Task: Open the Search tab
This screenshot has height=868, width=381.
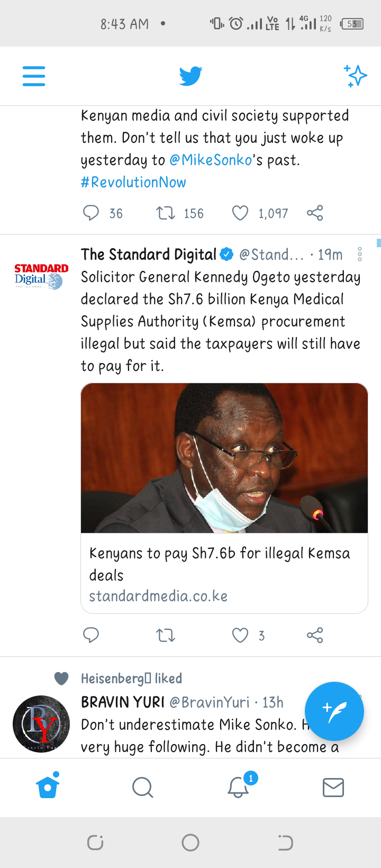Action: 143,788
